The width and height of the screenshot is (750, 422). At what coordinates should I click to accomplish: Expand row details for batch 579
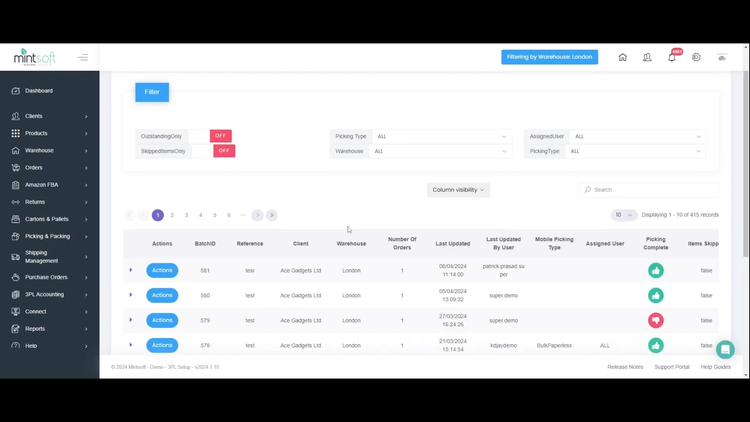pyautogui.click(x=131, y=320)
